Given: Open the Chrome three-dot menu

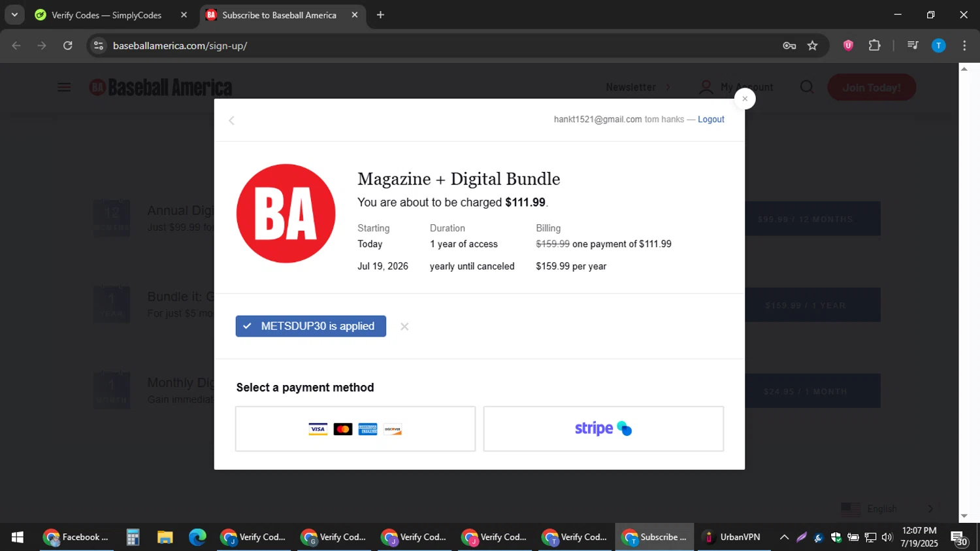Looking at the screenshot, I should click(964, 46).
